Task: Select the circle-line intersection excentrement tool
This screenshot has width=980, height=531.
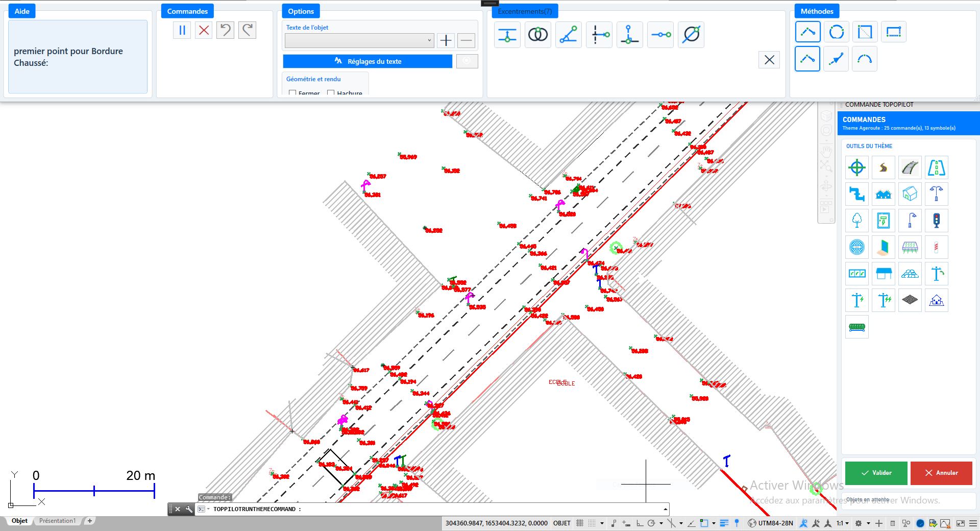Action: [691, 35]
